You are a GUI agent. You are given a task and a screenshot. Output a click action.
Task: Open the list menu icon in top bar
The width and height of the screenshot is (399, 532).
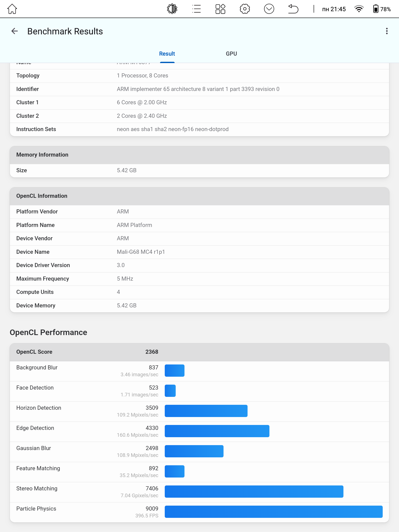coord(196,9)
